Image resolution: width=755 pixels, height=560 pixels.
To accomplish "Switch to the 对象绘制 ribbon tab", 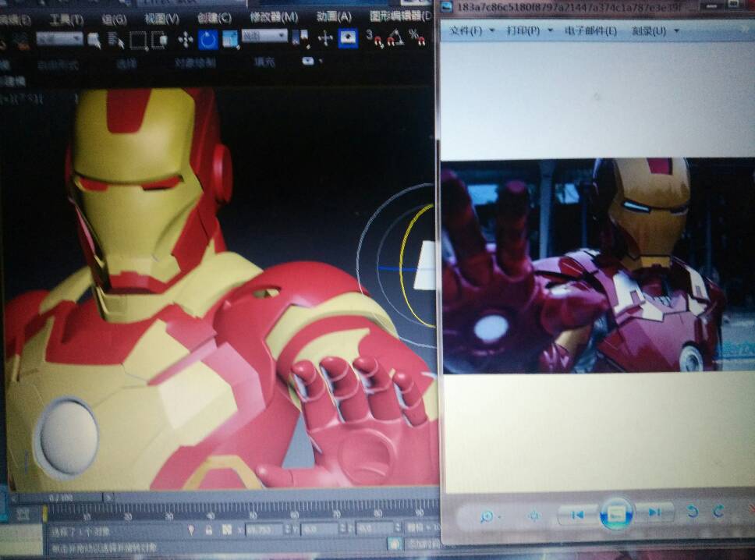I will [195, 63].
